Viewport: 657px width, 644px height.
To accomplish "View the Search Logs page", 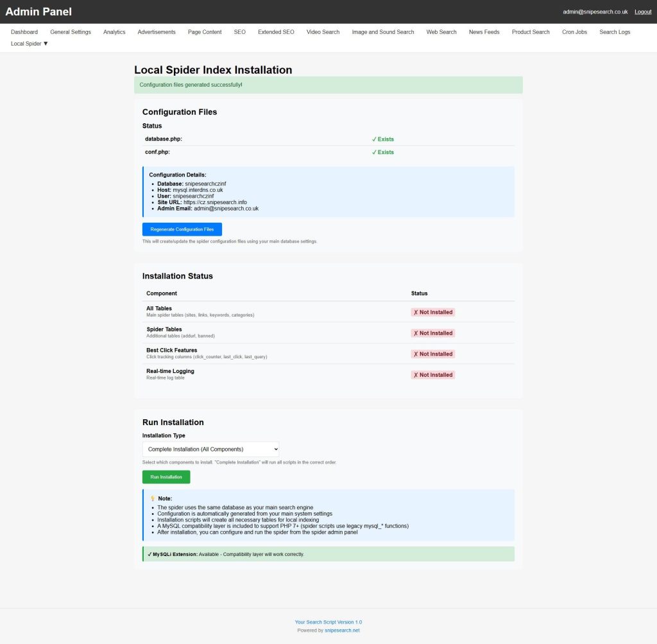I will 615,32.
